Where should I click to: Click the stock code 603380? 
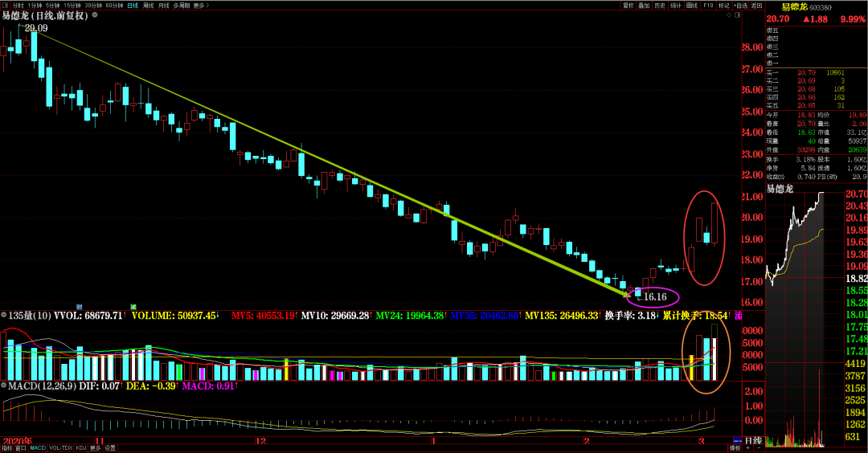coord(821,8)
